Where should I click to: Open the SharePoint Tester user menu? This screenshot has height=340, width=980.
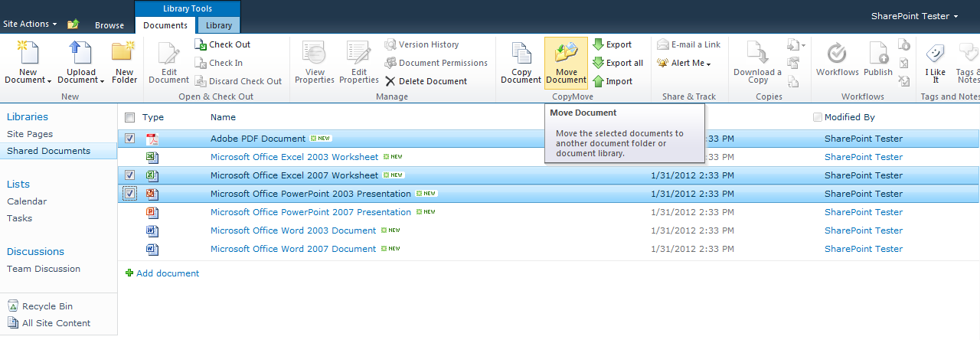914,16
